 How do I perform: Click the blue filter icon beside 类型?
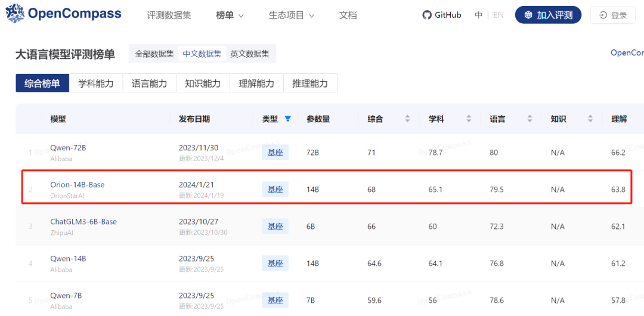(x=287, y=119)
